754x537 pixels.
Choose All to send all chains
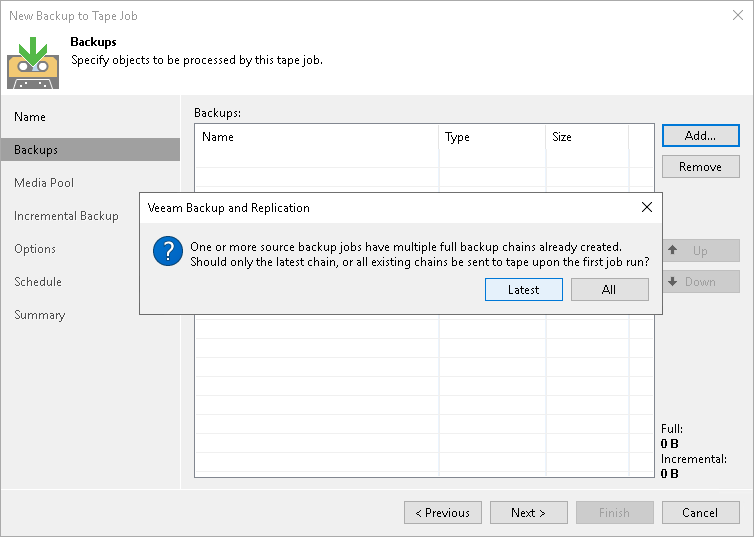[x=609, y=289]
